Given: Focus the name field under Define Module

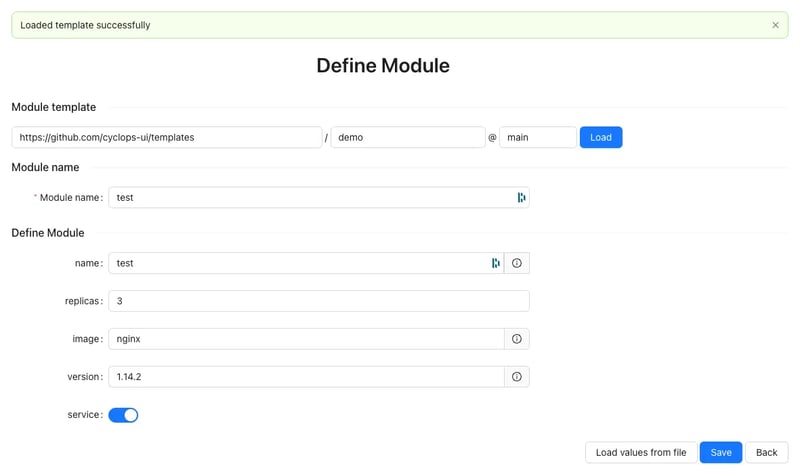Looking at the screenshot, I should click(x=297, y=263).
